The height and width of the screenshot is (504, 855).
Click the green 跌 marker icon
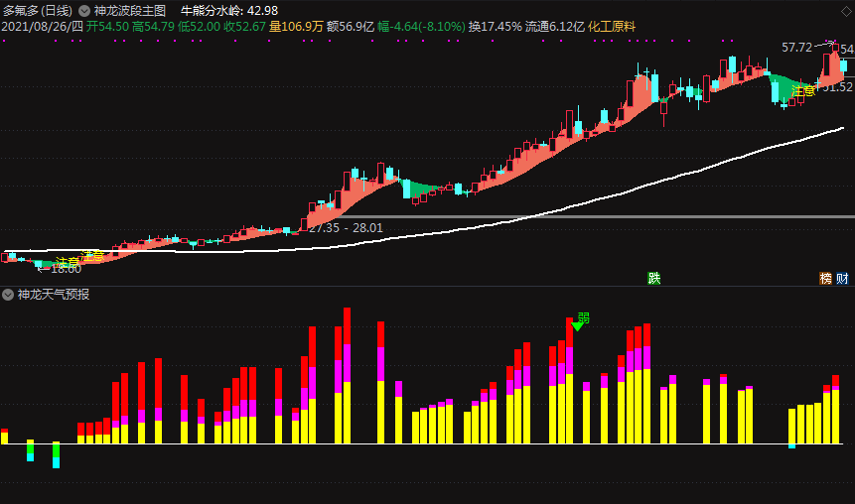pos(653,279)
